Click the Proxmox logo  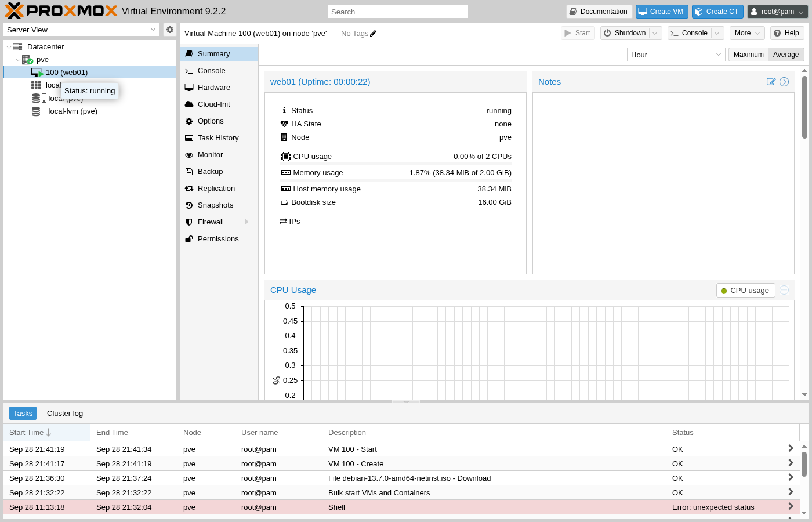pos(61,11)
